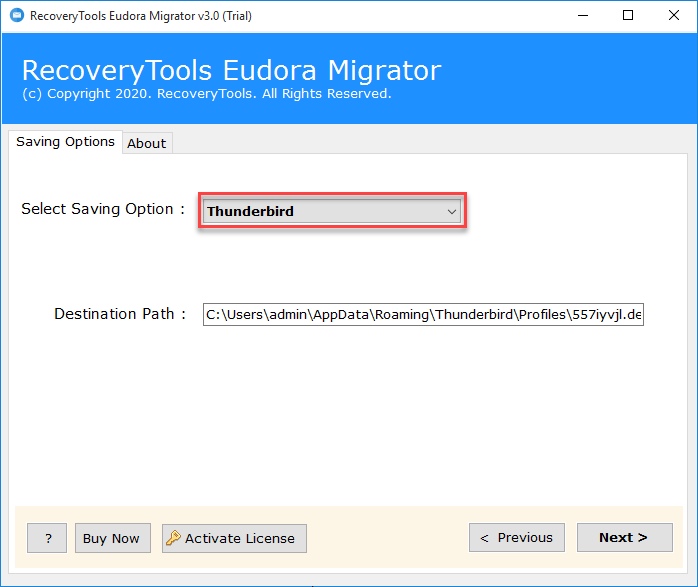This screenshot has width=698, height=587.
Task: Click the Buy Now button
Action: 113,538
